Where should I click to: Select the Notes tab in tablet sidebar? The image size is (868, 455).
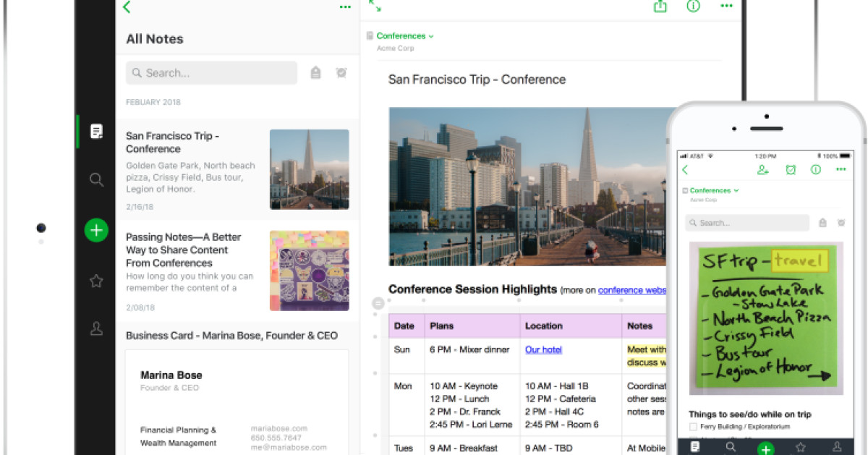tap(96, 132)
